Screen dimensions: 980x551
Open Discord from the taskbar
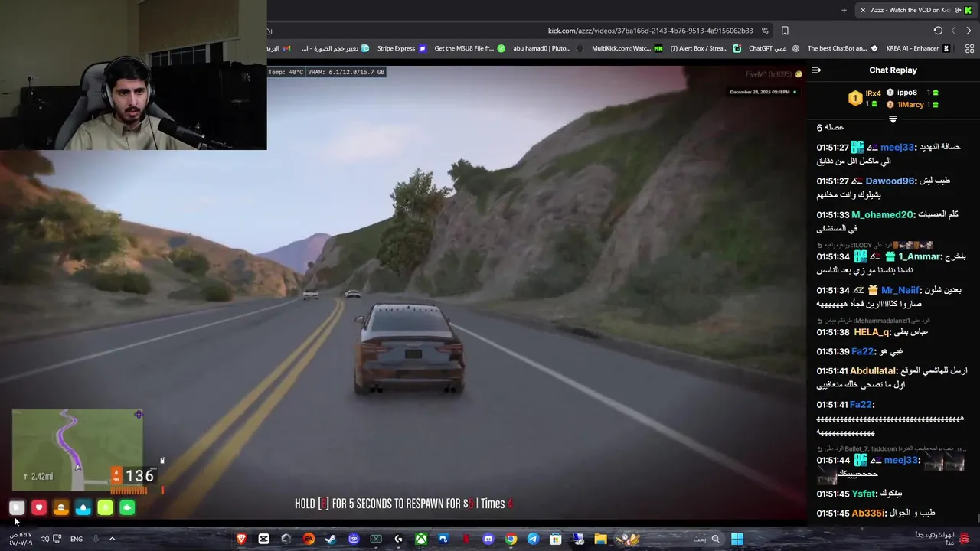[x=488, y=539]
